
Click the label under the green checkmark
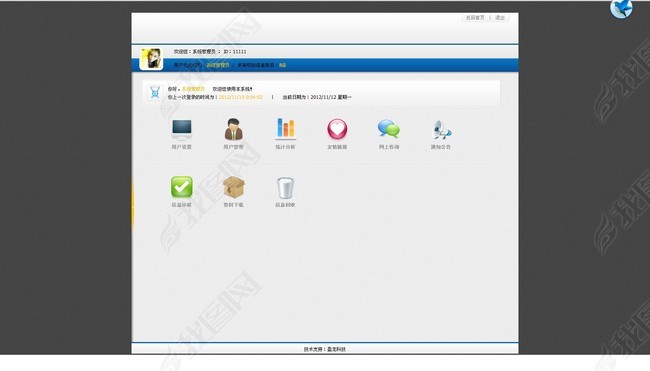[182, 205]
